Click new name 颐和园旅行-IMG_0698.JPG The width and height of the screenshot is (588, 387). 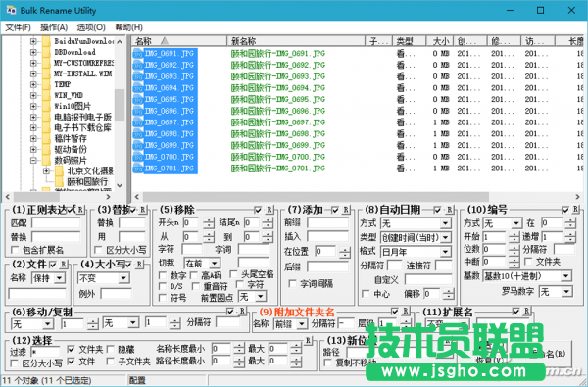[x=278, y=134]
